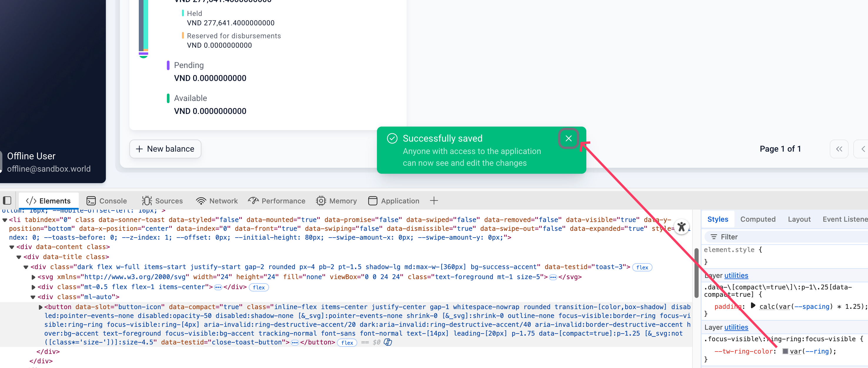Select the Event Listeners pane tab
The image size is (868, 368).
click(x=845, y=219)
